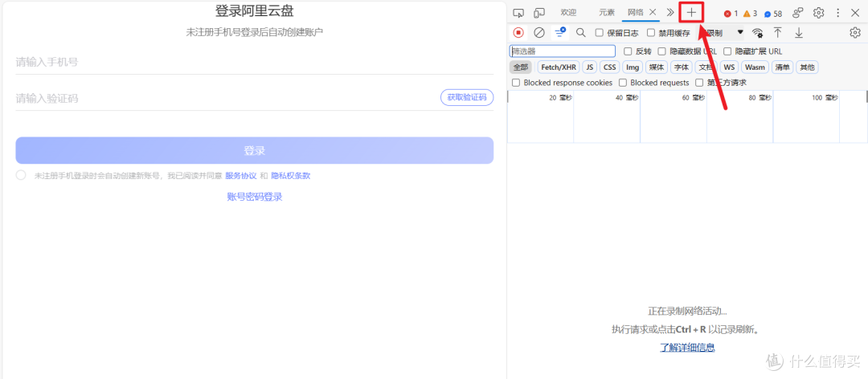Open network conditions wifi-gear icon
This screenshot has height=379, width=868.
click(757, 33)
